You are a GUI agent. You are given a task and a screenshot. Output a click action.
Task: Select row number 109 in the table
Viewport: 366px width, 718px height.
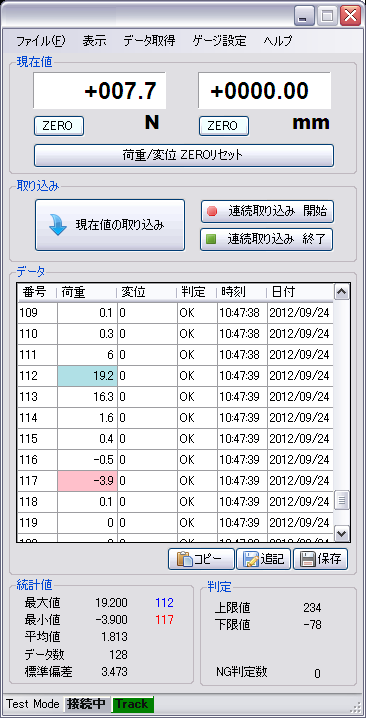(x=38, y=313)
